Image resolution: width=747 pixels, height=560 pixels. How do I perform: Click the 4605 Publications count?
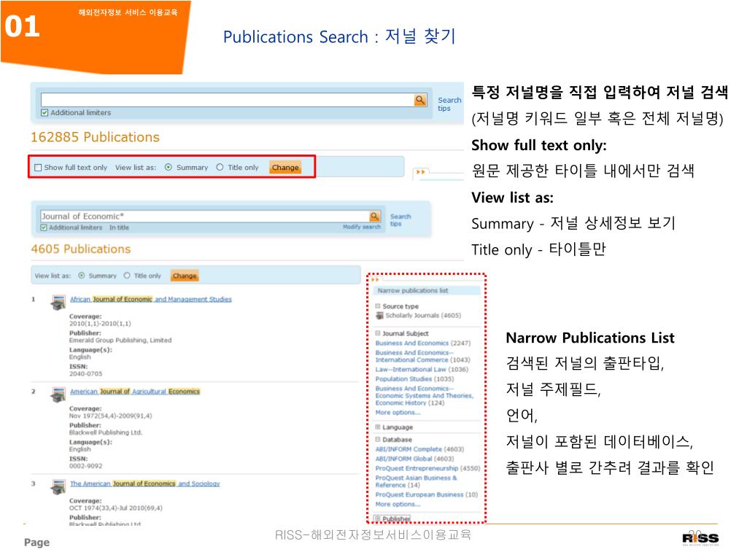[x=80, y=249]
